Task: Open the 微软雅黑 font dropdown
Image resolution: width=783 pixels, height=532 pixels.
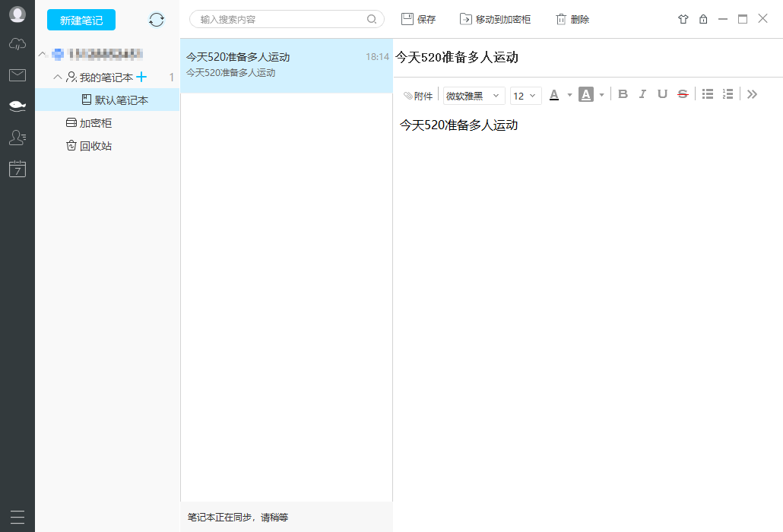Action: (x=474, y=96)
